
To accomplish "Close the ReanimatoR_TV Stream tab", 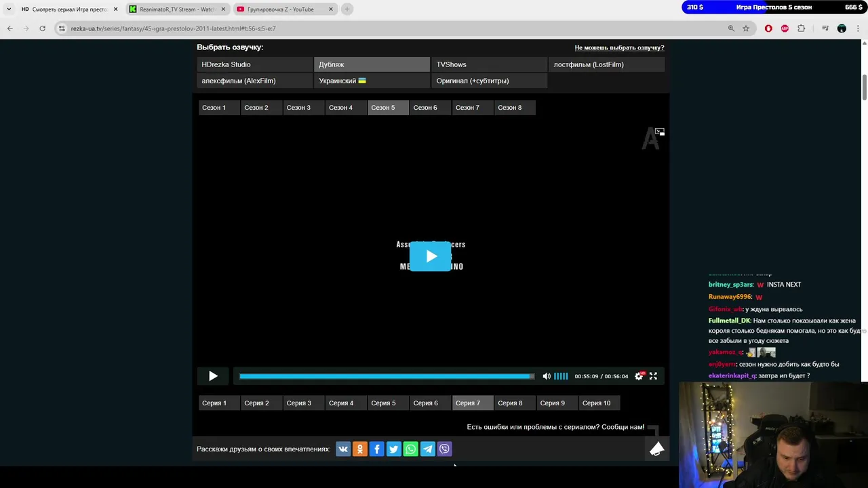I will 223,9.
